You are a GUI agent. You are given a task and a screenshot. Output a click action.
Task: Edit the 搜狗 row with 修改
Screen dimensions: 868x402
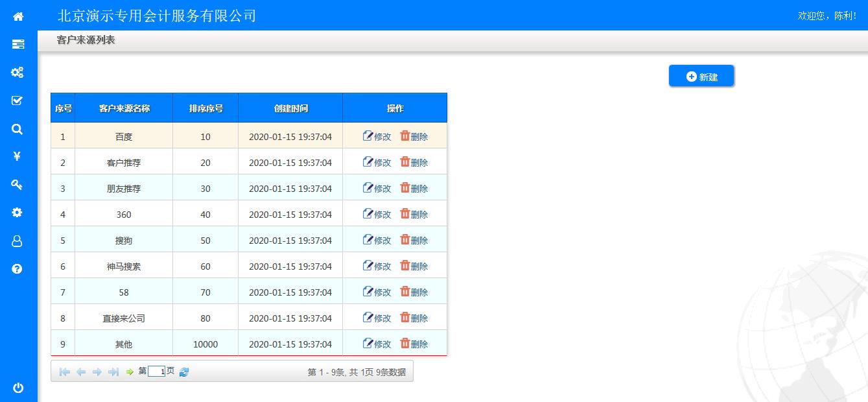tap(377, 240)
